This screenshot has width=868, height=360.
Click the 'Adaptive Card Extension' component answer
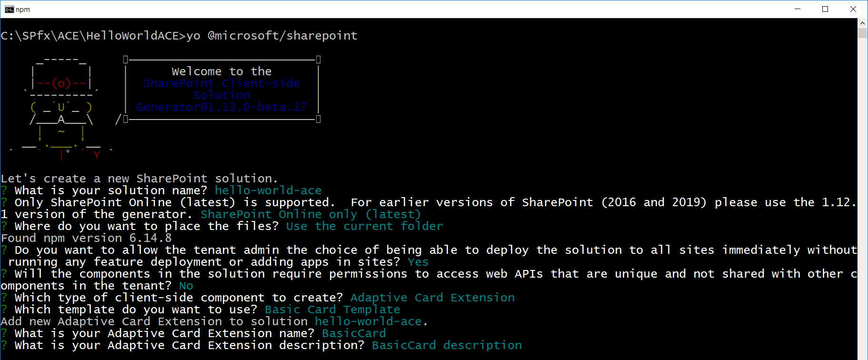[x=432, y=298]
